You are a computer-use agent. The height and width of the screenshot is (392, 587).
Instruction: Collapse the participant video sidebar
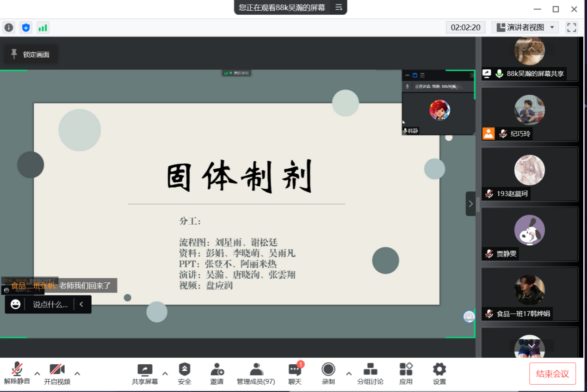coord(470,204)
